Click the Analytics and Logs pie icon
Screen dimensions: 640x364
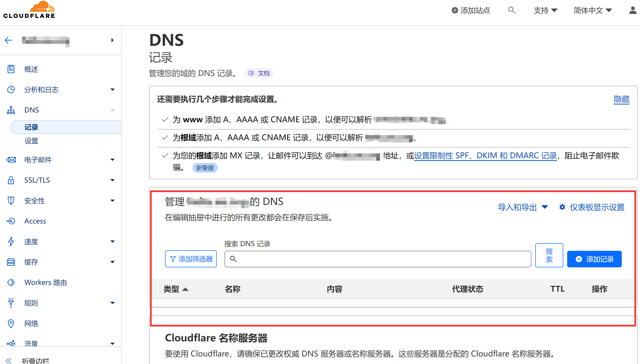(x=11, y=90)
